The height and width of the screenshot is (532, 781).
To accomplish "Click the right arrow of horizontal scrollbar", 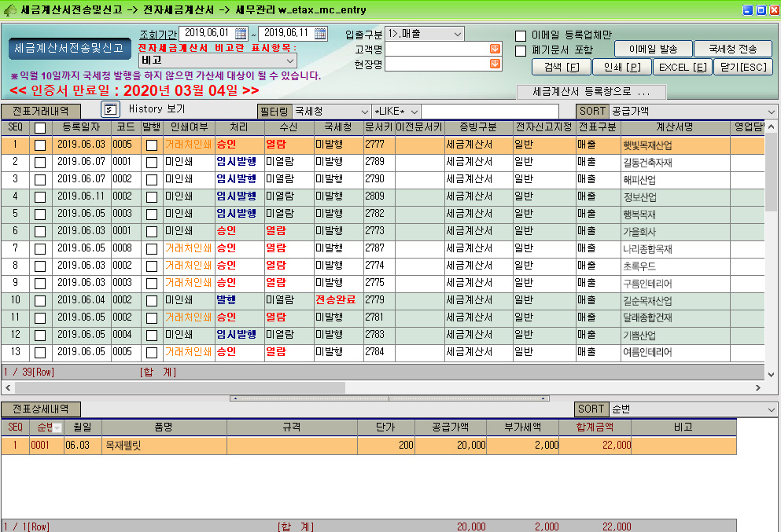I will 758,387.
